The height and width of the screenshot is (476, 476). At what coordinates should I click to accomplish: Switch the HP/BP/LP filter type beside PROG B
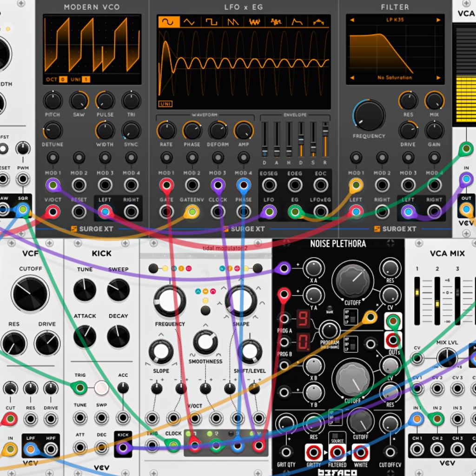click(x=350, y=344)
